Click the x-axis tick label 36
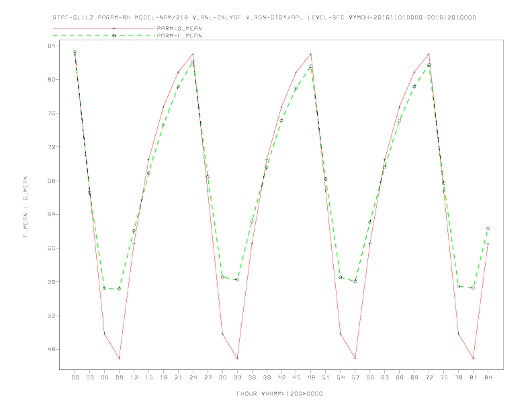The image size is (532, 411). click(252, 377)
